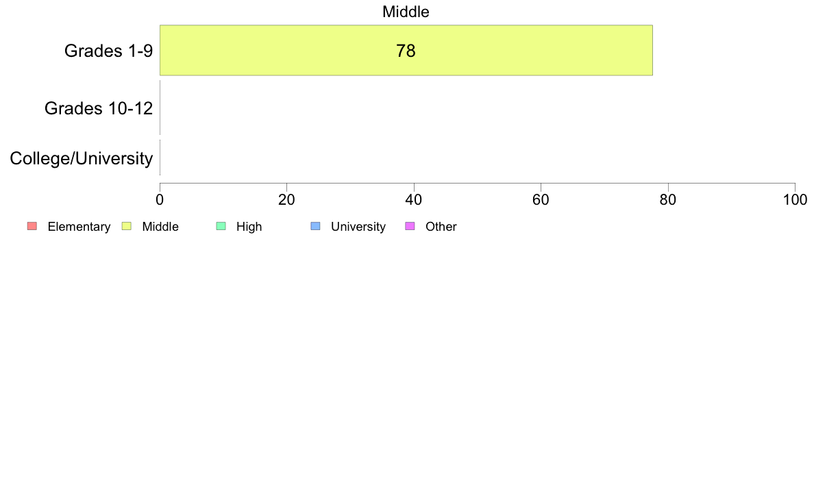Viewport: 814px width, 504px height.
Task: Click the 0 tick label on x-axis
Action: point(160,199)
